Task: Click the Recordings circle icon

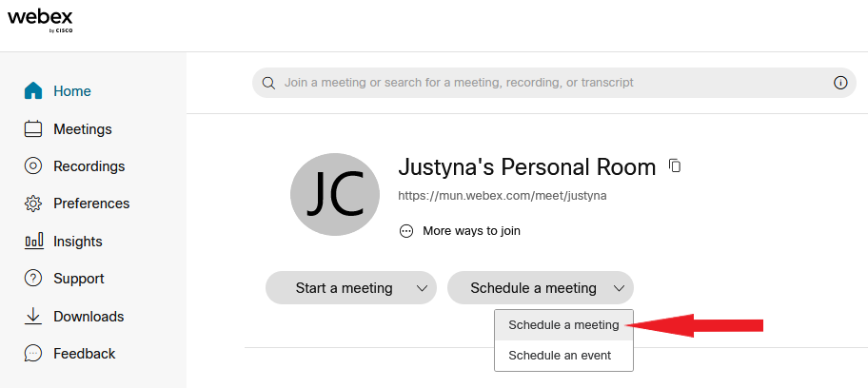Action: [x=33, y=166]
